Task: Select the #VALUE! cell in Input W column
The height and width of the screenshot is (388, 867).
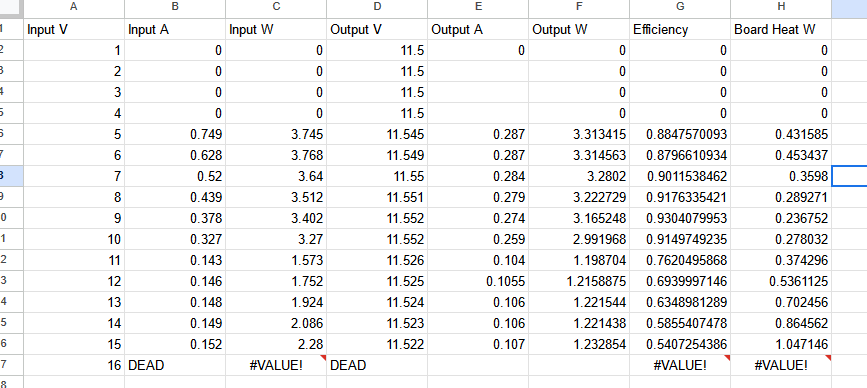Action: 276,365
